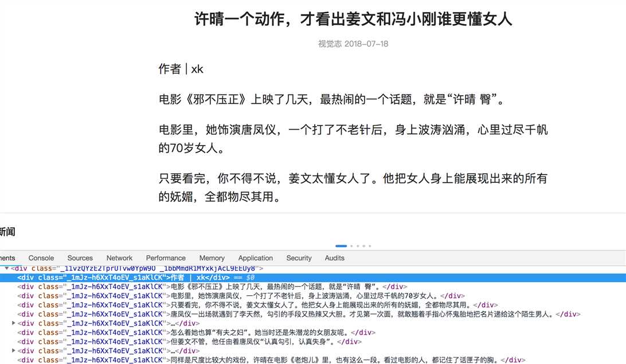The width and height of the screenshot is (626, 364).
Task: Select the highlighted div containing 作者 | xk
Action: tap(313, 277)
